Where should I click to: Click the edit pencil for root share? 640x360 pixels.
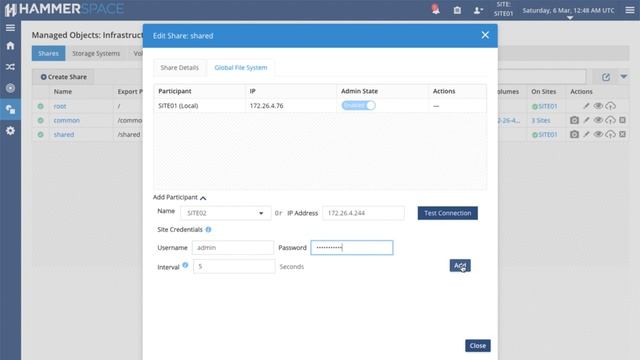tap(586, 106)
